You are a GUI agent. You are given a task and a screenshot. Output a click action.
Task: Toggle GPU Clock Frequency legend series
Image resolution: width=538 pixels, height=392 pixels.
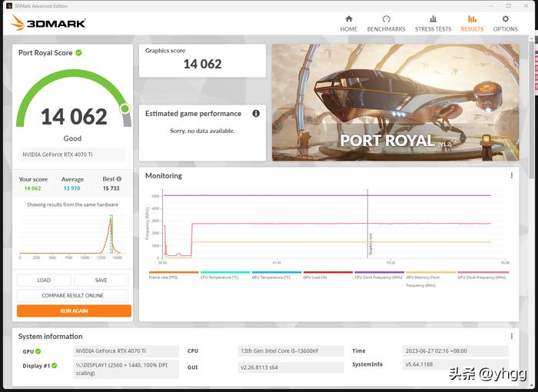click(483, 275)
